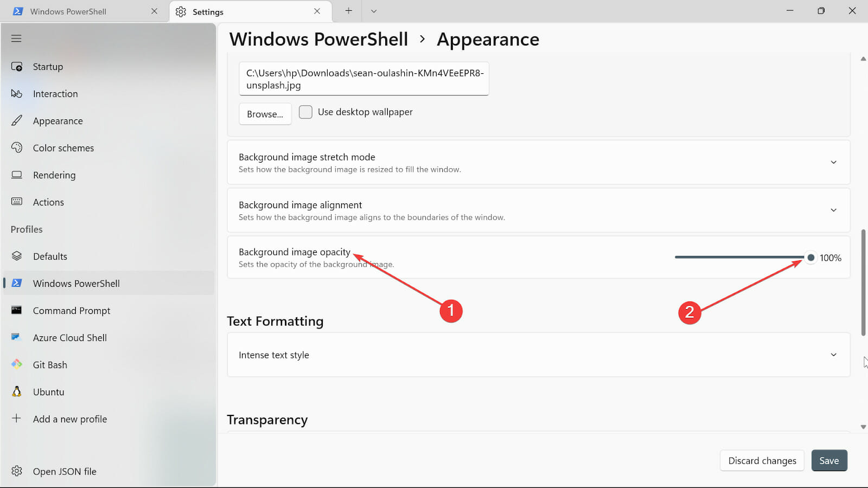This screenshot has width=868, height=488.
Task: Click Browse... for background image
Action: coord(265,114)
